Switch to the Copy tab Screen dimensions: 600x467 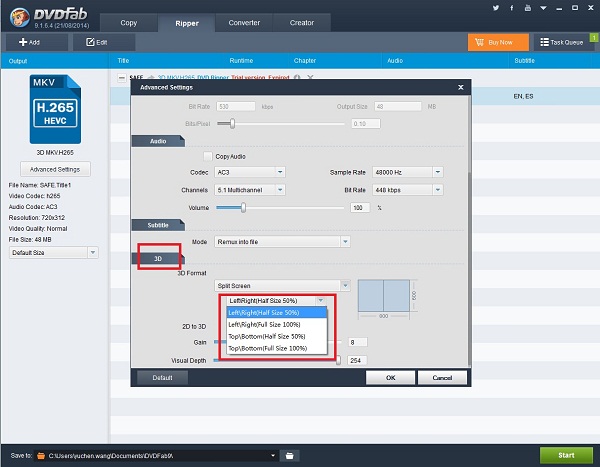point(129,23)
